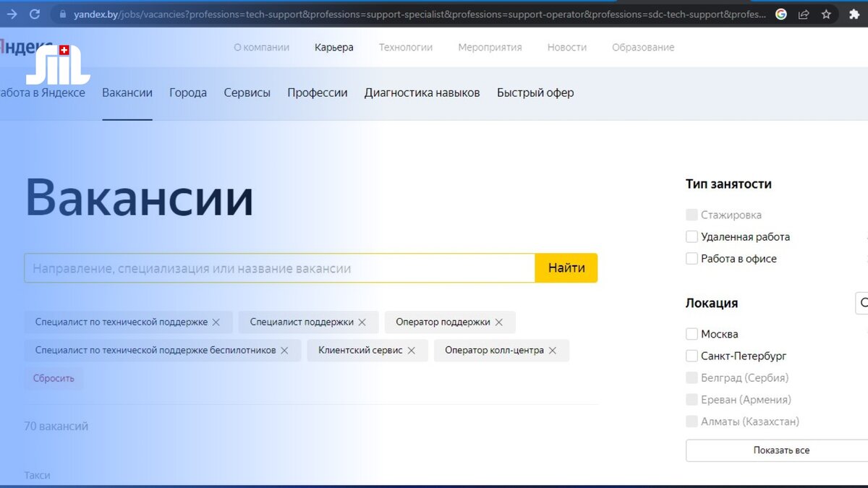
Task: Switch to the Сервисы tab
Action: (x=247, y=93)
